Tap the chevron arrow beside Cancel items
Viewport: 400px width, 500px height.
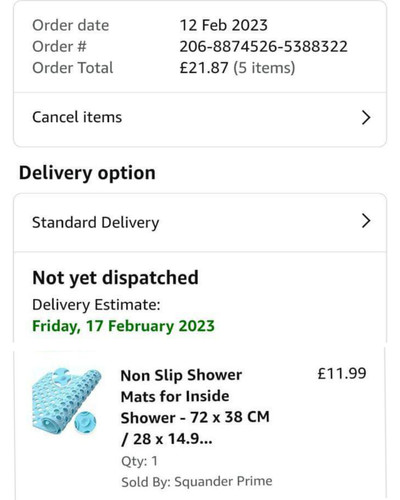(x=366, y=117)
